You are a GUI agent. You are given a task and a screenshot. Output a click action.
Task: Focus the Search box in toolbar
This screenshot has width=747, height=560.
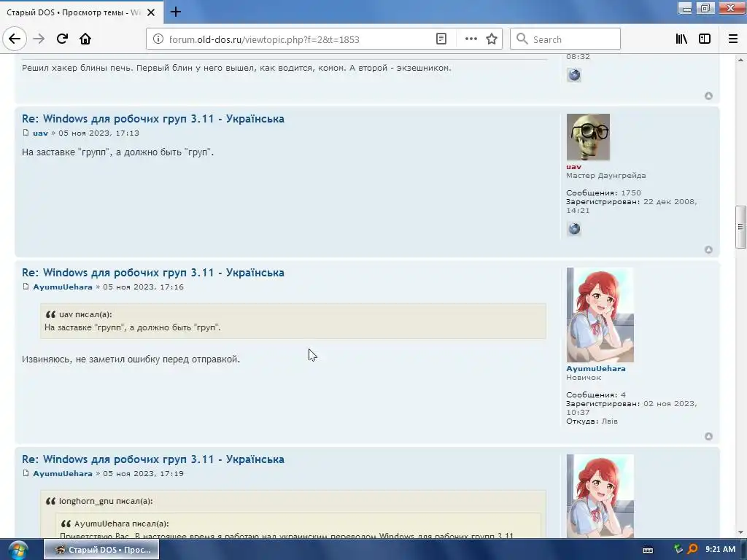(565, 39)
